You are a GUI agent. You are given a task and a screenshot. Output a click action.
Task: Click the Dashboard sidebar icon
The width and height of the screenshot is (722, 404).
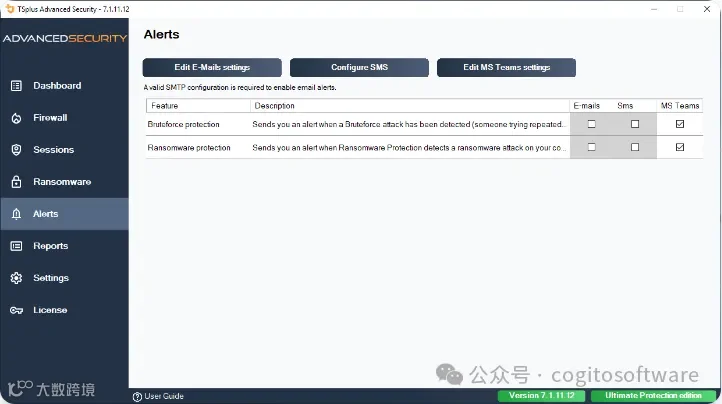click(16, 86)
